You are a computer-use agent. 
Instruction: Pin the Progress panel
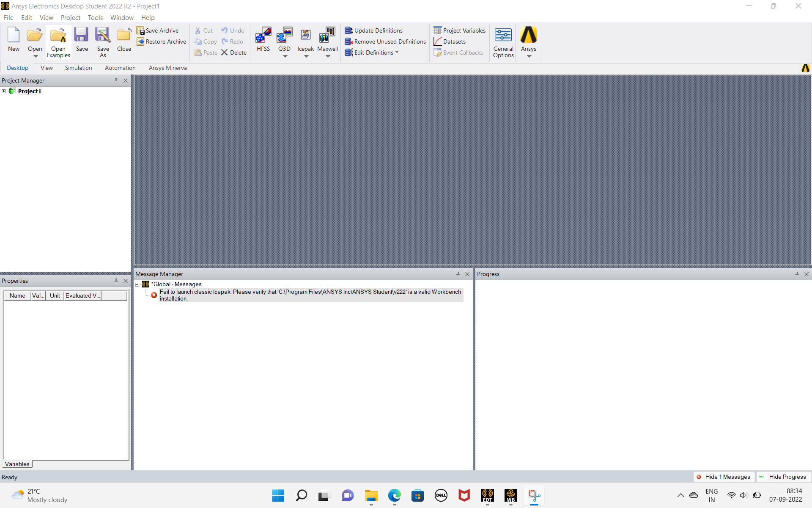[797, 274]
